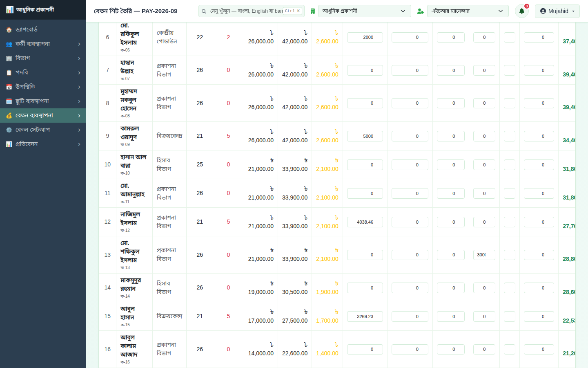
Task: Click the উপস্থিতি calendar icon
Action: pyautogui.click(x=9, y=87)
